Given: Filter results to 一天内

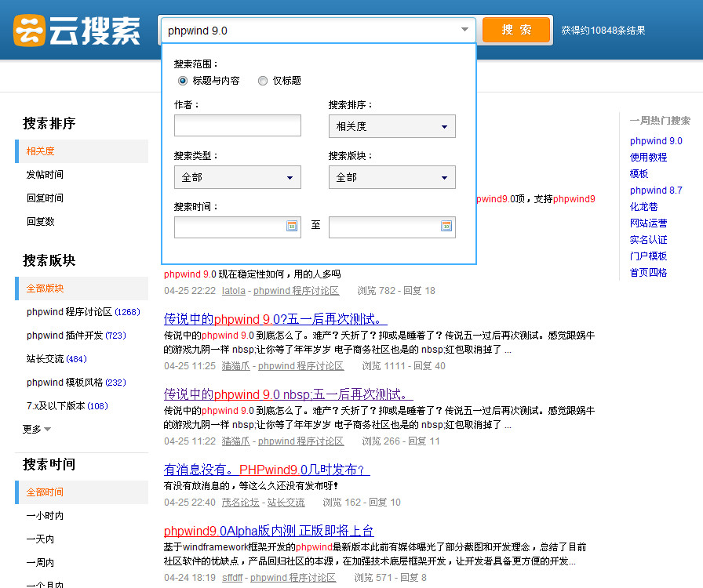Looking at the screenshot, I should [x=40, y=539].
